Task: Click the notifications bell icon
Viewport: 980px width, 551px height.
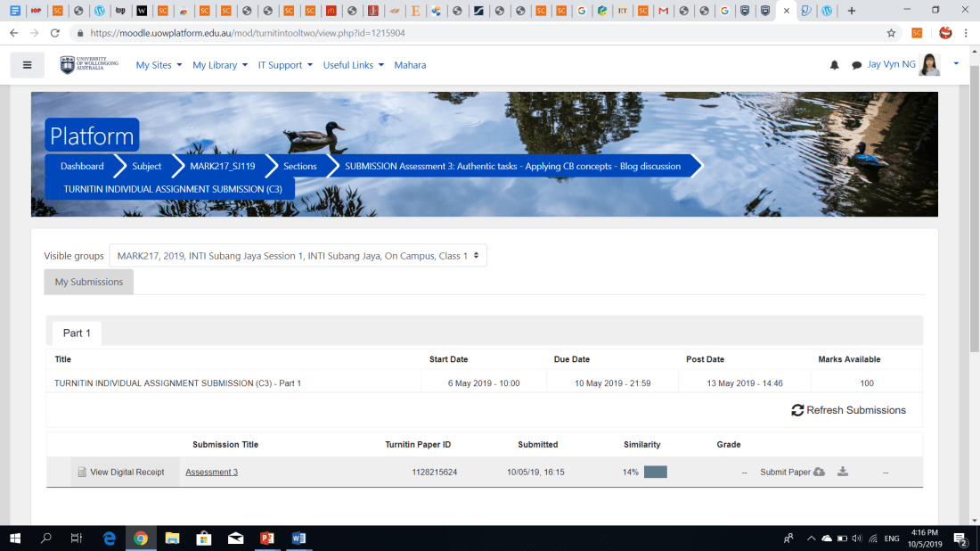Action: click(x=835, y=65)
